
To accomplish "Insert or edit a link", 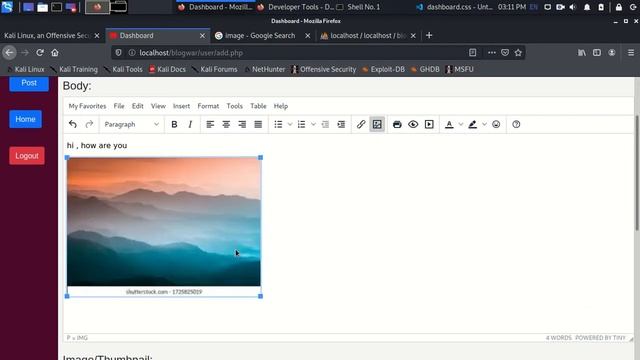I will coord(361,124).
